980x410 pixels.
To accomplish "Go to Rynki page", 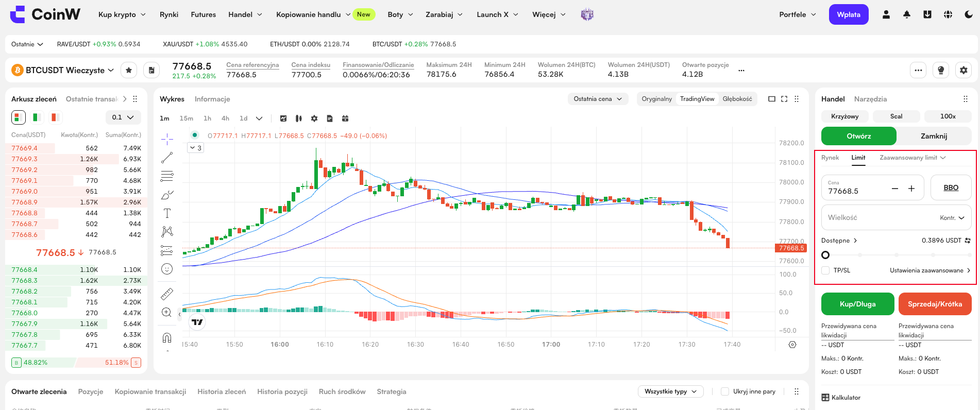I will click(169, 14).
